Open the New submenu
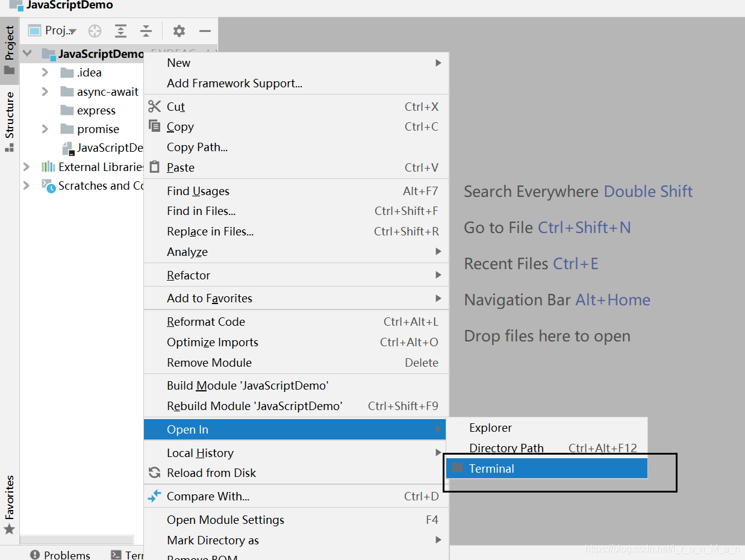Screen dimensions: 745x560 point(296,63)
